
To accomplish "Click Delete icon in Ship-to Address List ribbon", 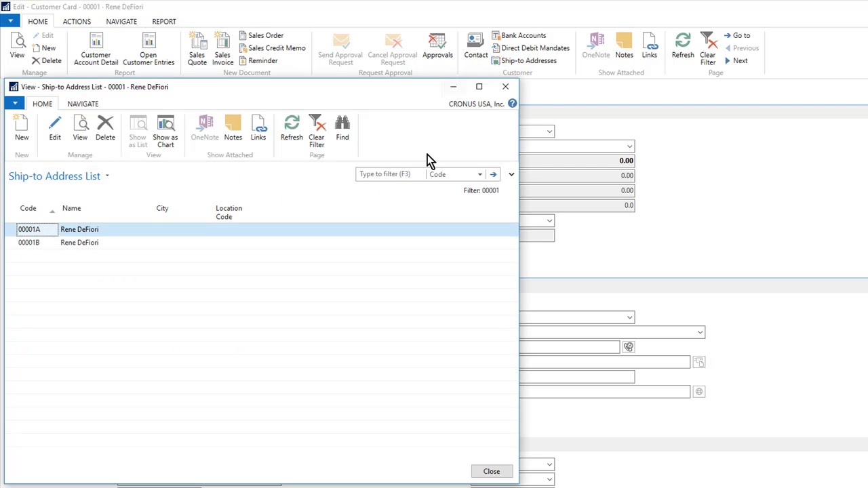I will click(x=105, y=129).
